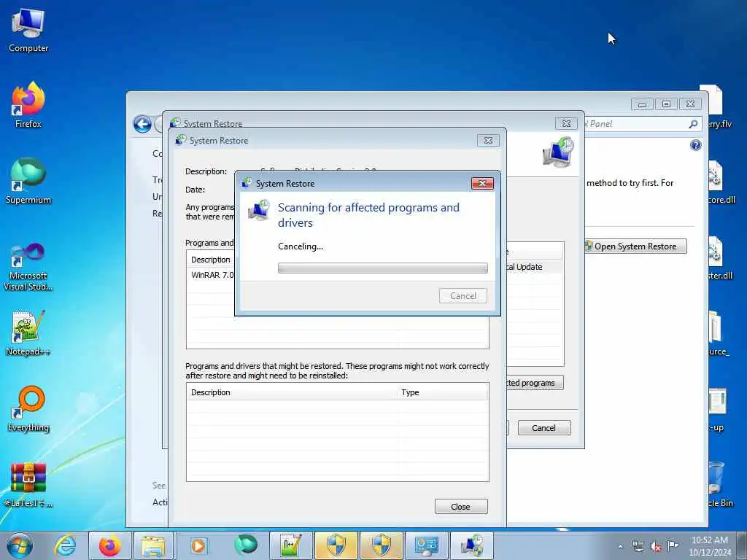Click the date 10/12/2024 in the tray
Image resolution: width=747 pixels, height=560 pixels.
coord(709,553)
